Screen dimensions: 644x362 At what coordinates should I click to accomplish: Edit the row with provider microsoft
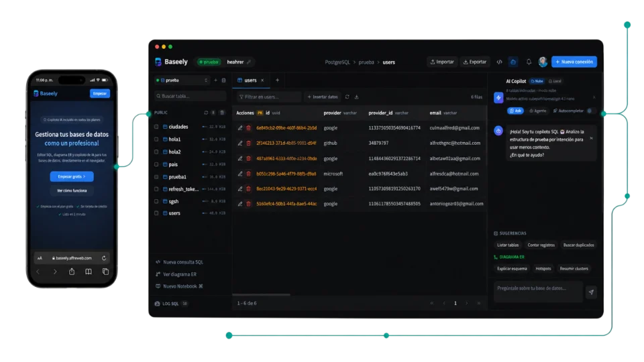[x=240, y=174]
